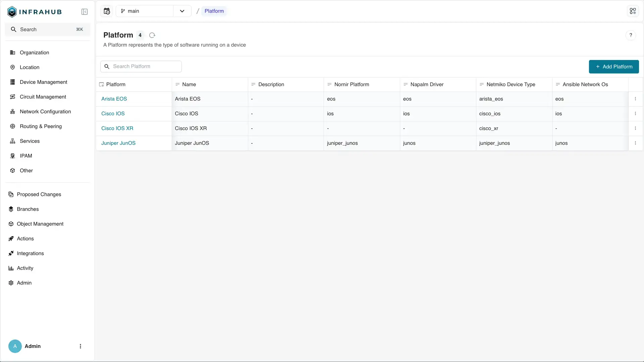Open row actions for Arista EOS

tap(635, 99)
